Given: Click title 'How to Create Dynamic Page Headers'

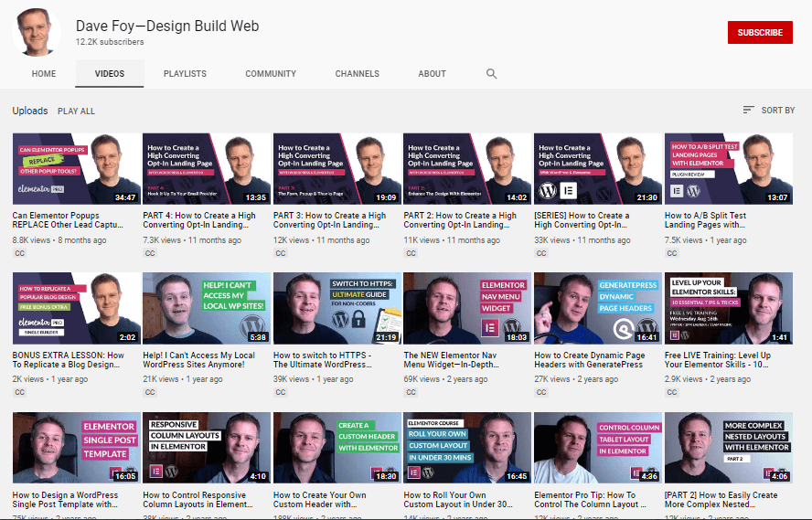Looking at the screenshot, I should tap(590, 359).
